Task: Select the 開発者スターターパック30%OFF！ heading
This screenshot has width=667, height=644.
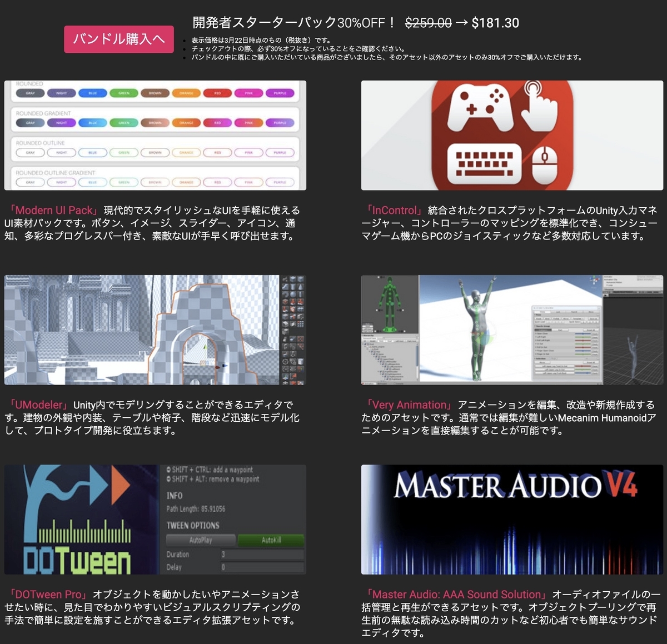Action: click(295, 23)
